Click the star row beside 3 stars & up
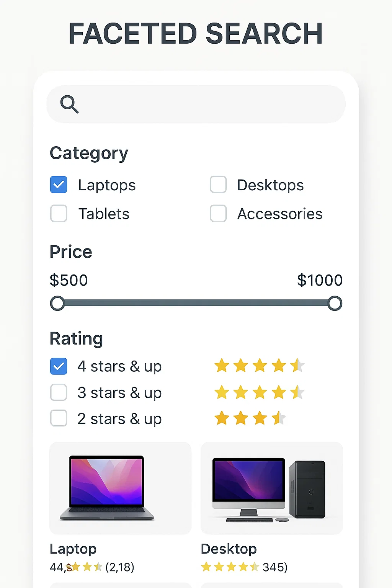 point(259,392)
